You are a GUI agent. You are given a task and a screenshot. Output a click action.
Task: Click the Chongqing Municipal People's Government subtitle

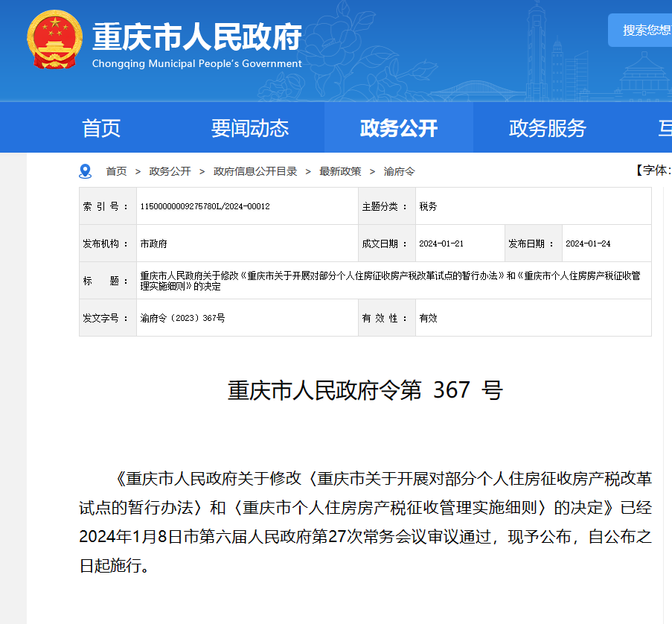[x=196, y=64]
